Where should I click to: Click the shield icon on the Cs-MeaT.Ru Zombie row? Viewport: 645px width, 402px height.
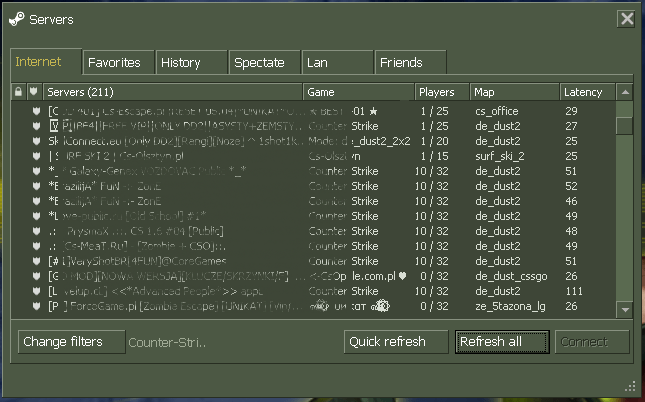point(37,246)
